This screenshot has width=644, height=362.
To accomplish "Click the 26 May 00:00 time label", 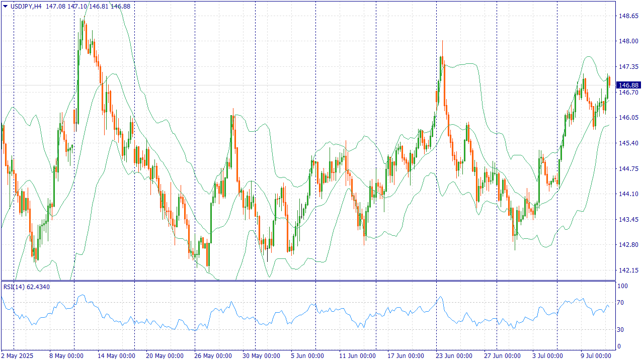I will [212, 356].
